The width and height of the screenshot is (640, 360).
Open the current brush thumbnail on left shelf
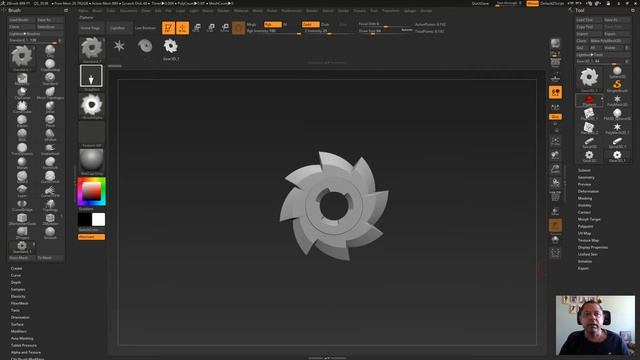pos(91,49)
